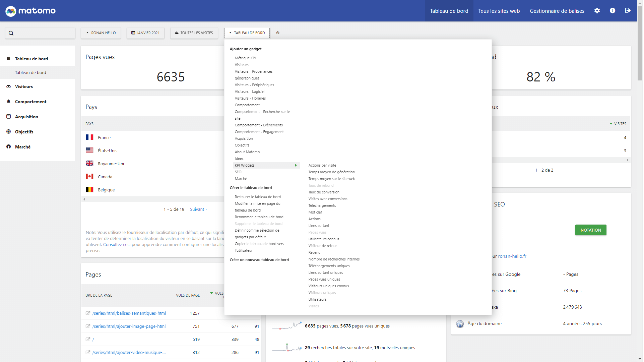Open external link icon for balises-semantiques-html
The height and width of the screenshot is (362, 644).
[88, 313]
